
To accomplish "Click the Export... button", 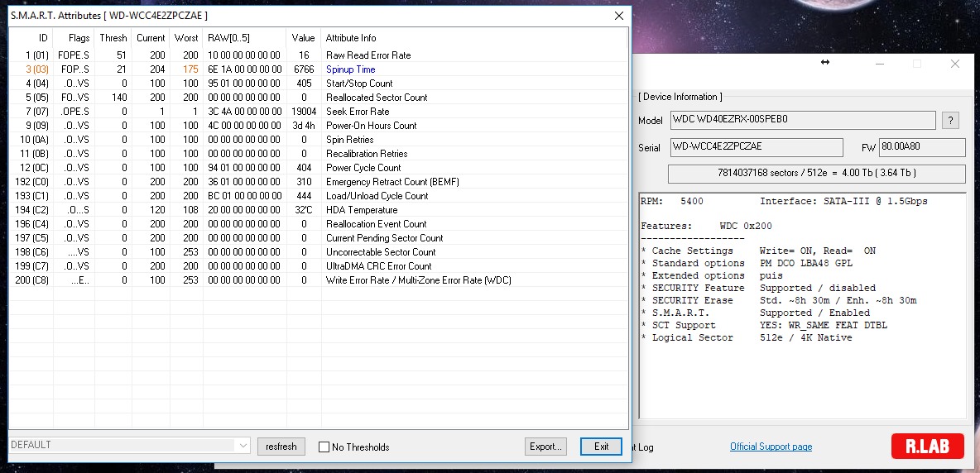I will (545, 447).
